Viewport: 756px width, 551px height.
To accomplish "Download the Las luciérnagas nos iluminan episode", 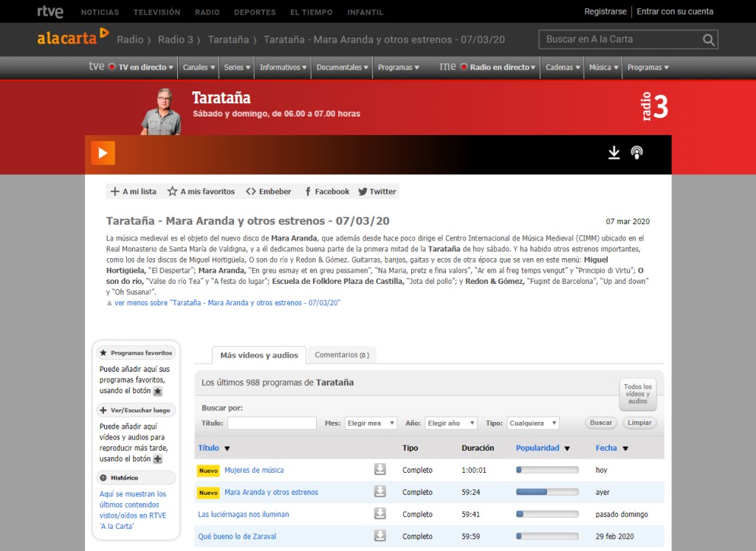I will click(x=380, y=514).
